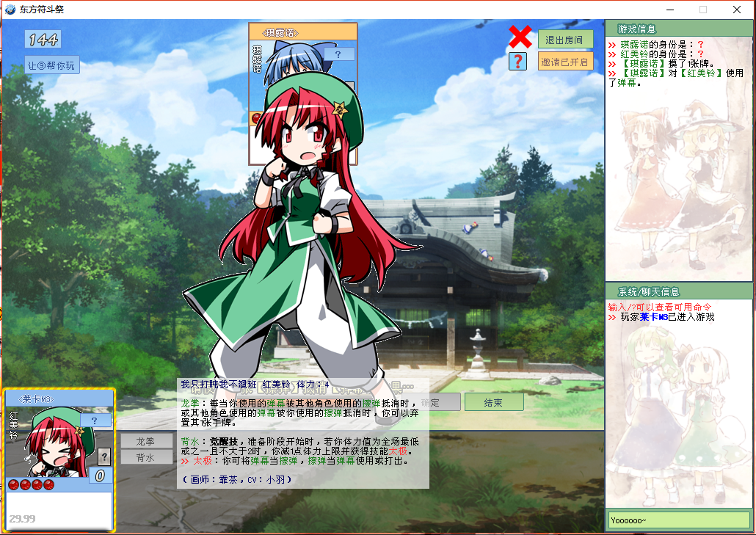Click the 29.99 timer value on the player card
Image resolution: width=756 pixels, height=535 pixels.
coord(22,519)
